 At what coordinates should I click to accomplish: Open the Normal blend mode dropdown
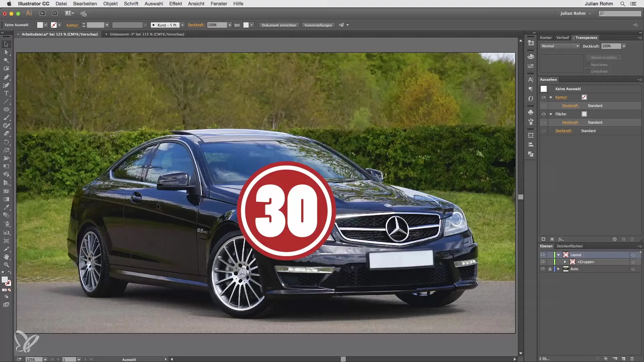[x=560, y=46]
